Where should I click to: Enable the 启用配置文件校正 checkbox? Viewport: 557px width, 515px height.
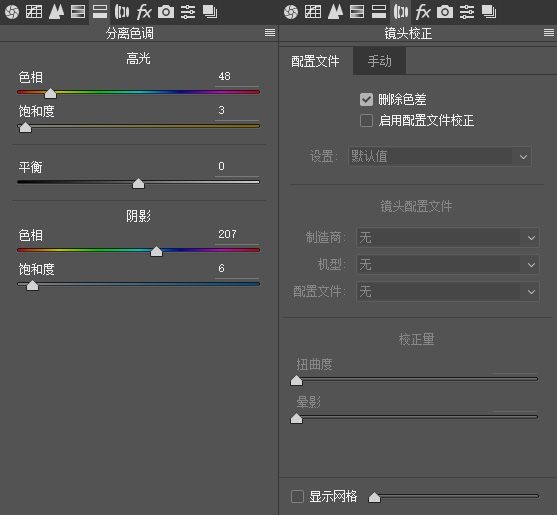tap(366, 120)
